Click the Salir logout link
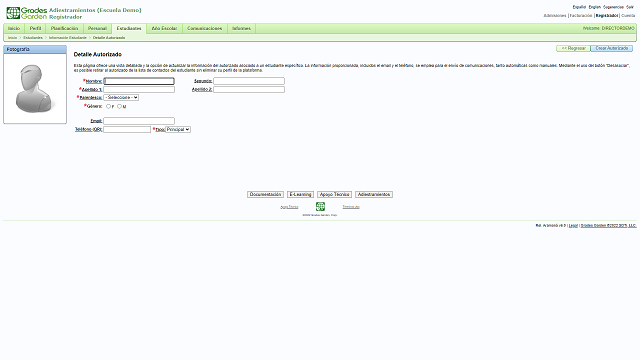The width and height of the screenshot is (640, 360). (630, 7)
